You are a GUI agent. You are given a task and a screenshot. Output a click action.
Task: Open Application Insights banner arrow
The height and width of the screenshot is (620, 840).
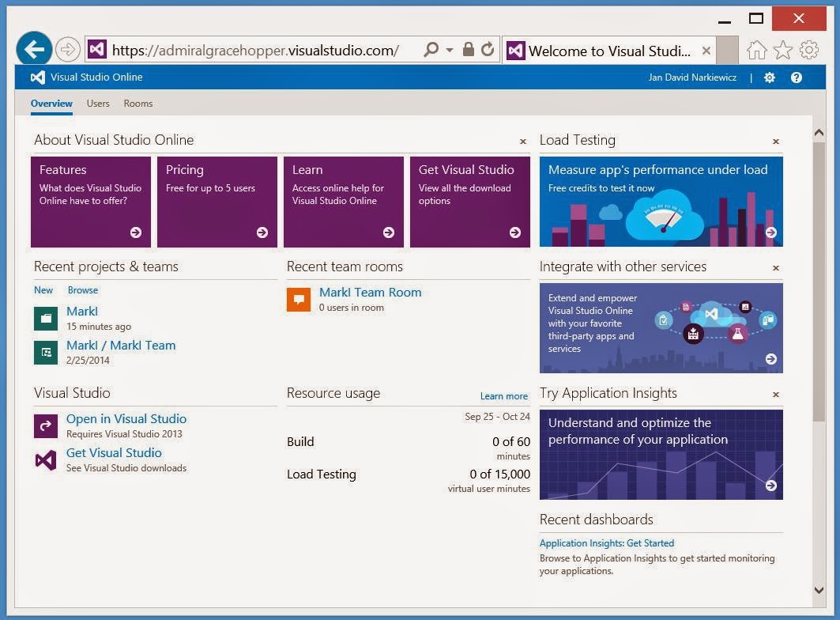point(771,486)
